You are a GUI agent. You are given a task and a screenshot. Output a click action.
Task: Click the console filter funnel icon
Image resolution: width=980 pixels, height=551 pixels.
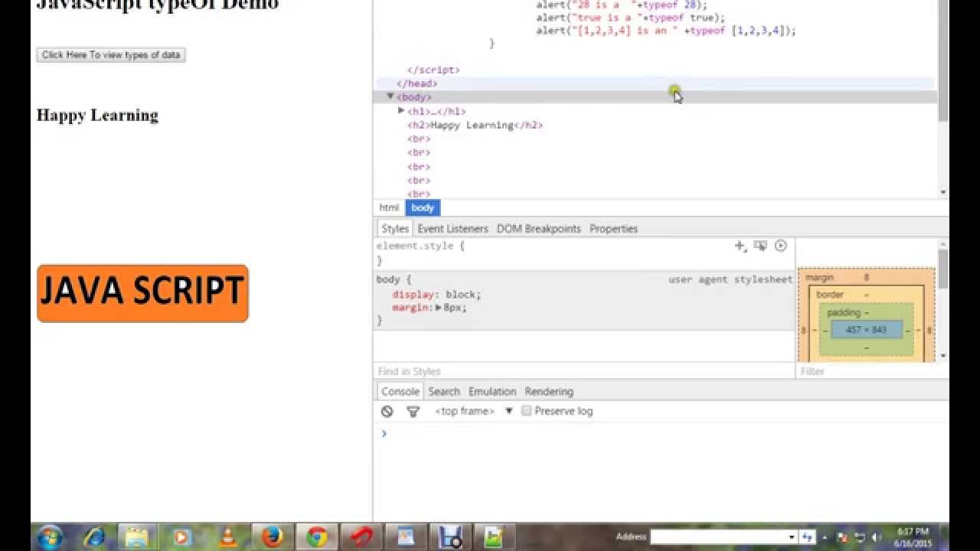tap(413, 411)
